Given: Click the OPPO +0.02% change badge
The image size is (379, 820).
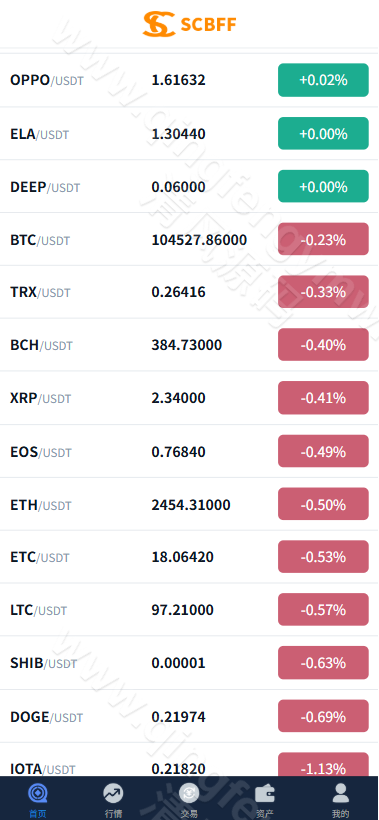Looking at the screenshot, I should coord(323,80).
